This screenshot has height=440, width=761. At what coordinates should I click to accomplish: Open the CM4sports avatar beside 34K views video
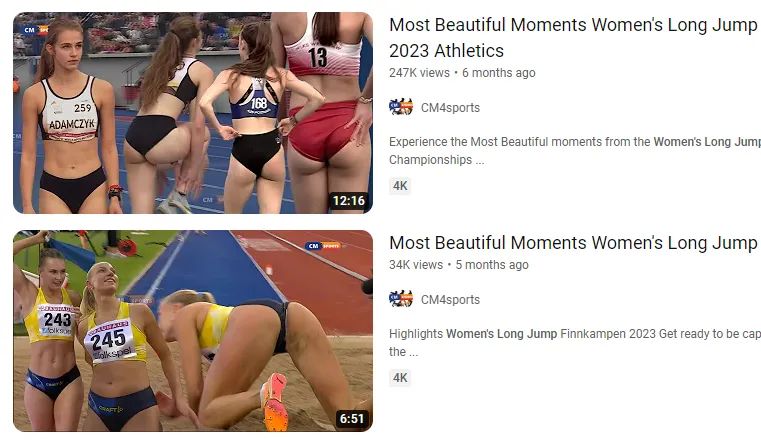[x=401, y=299]
